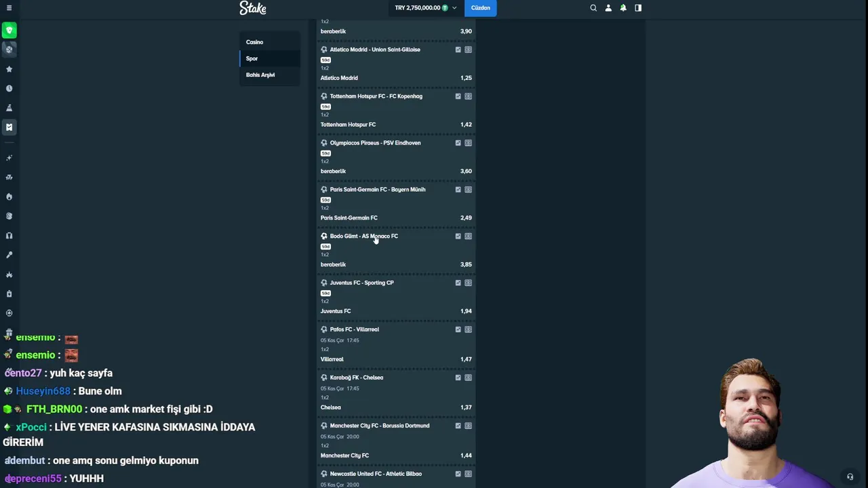Open the flame icon in sidebar
The width and height of the screenshot is (868, 488).
pyautogui.click(x=9, y=197)
